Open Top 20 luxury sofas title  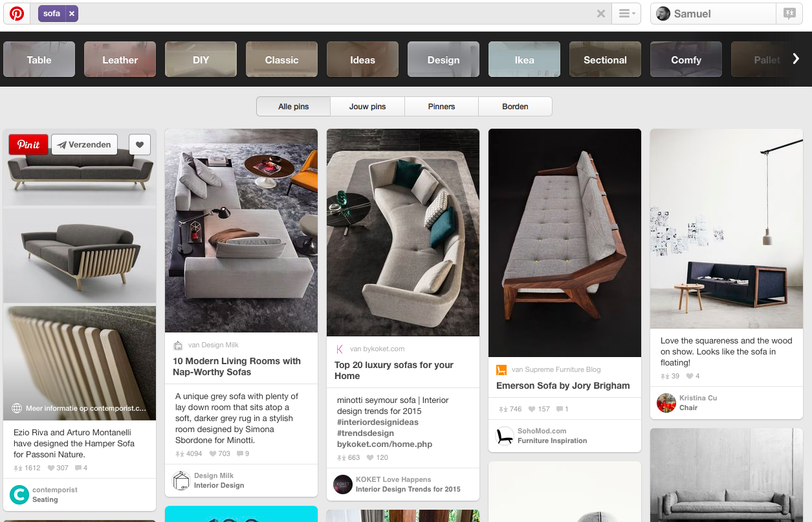click(394, 371)
